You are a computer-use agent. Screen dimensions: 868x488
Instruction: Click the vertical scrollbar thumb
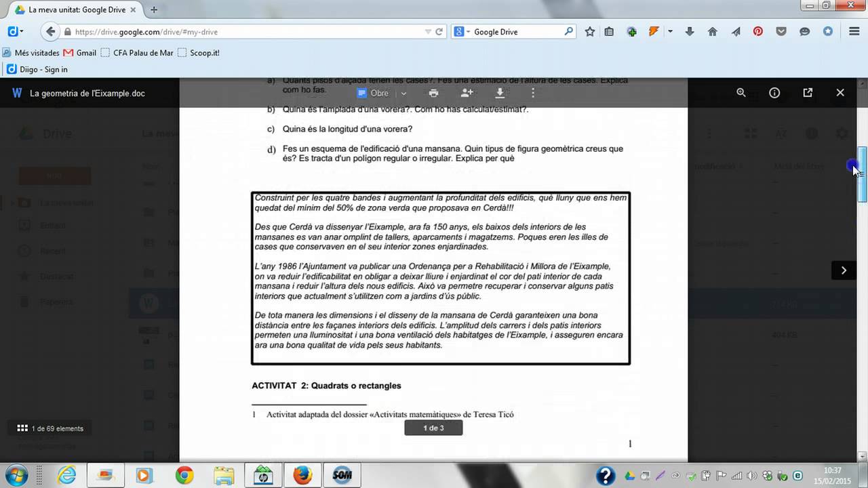[x=863, y=174]
